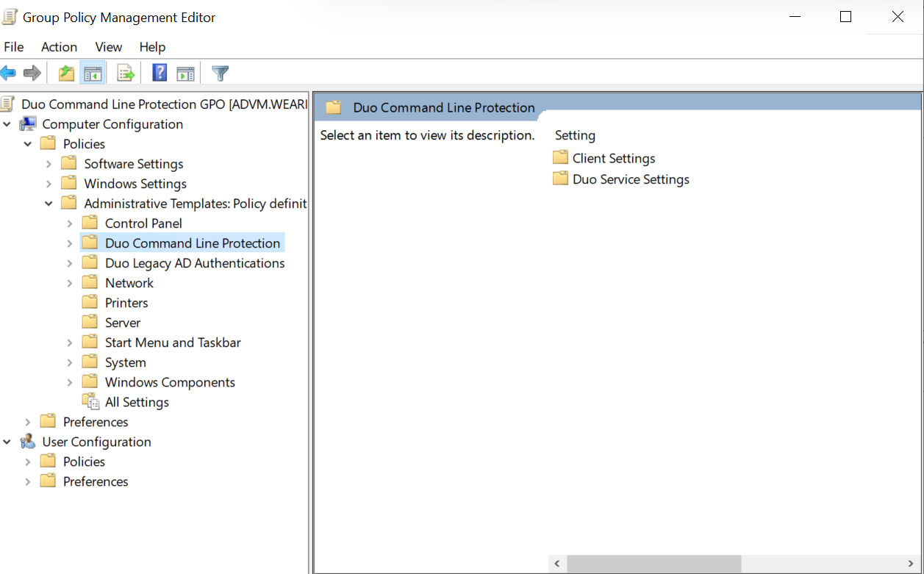924x574 pixels.
Task: Open Help using the question mark icon
Action: pyautogui.click(x=159, y=72)
